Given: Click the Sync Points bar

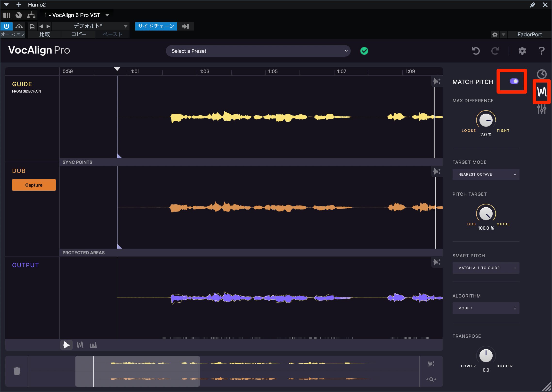Looking at the screenshot, I should pyautogui.click(x=251, y=162).
